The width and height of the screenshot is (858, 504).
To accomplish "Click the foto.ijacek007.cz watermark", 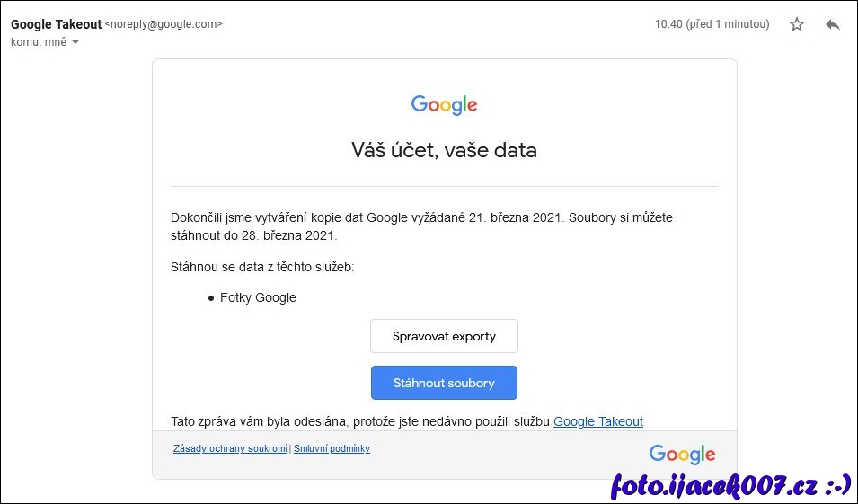I will (730, 486).
